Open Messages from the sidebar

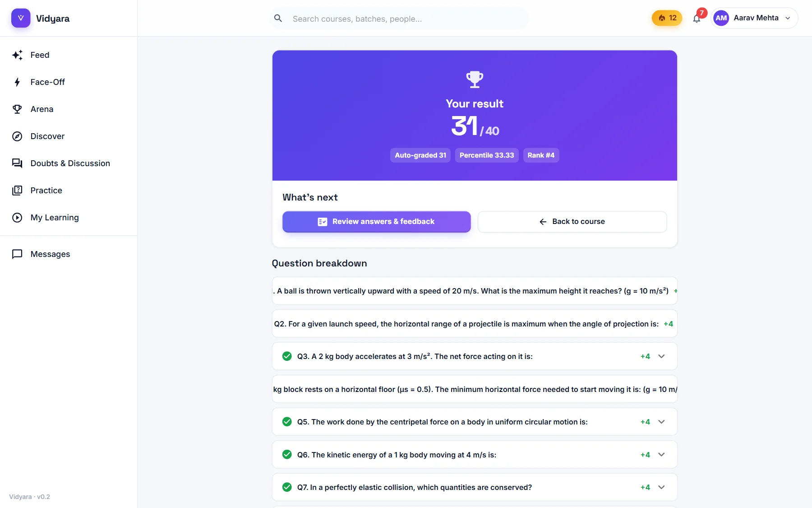69,254
